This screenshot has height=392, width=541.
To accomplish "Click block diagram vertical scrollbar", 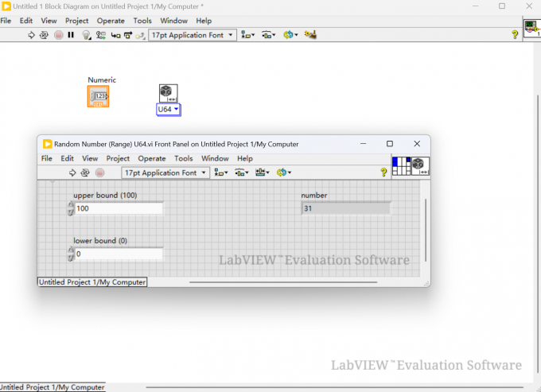I will pyautogui.click(x=538, y=235).
